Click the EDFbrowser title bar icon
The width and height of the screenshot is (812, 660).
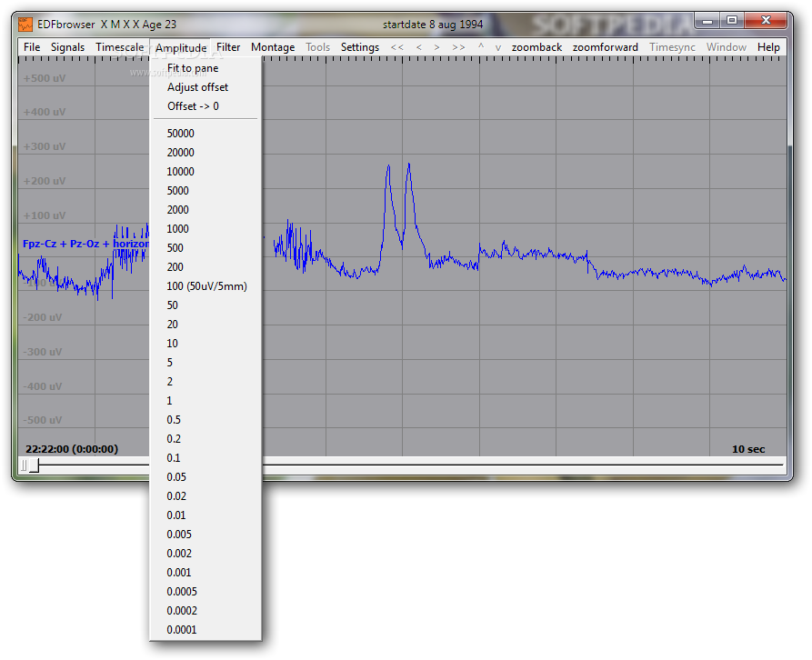pos(25,25)
